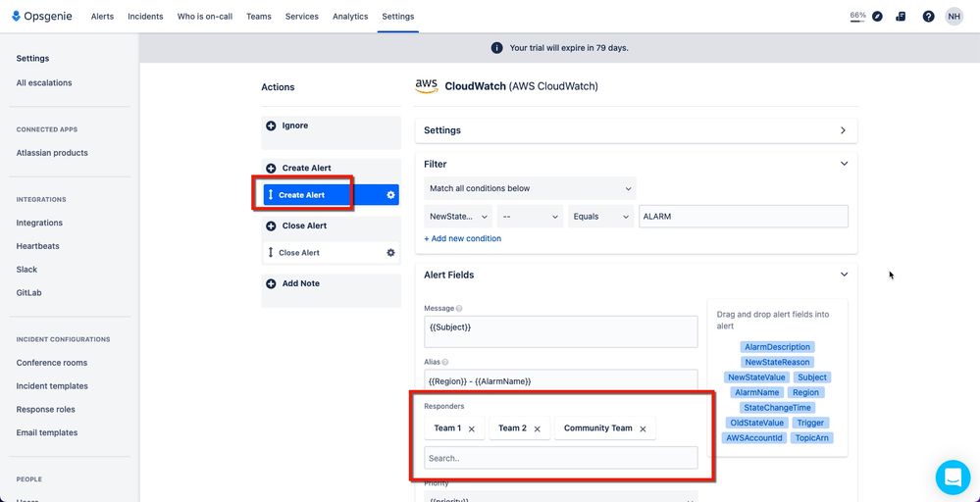This screenshot has height=502, width=980.
Task: Go to Who is on-call
Action: [204, 17]
